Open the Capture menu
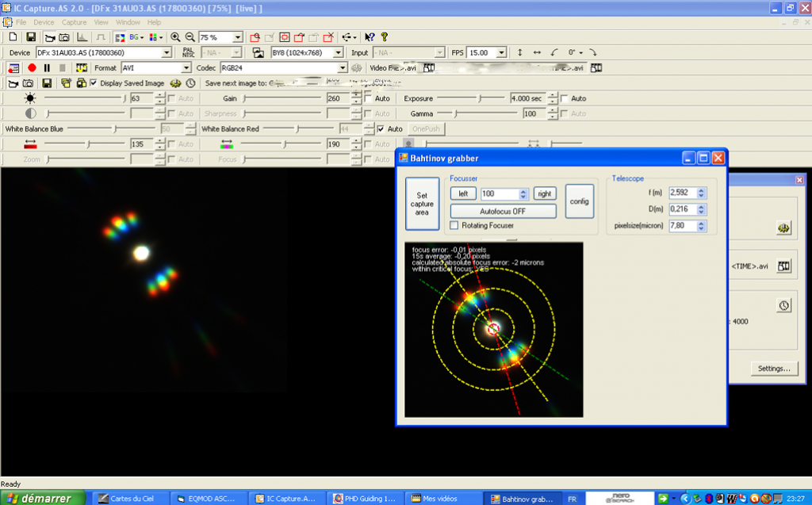The image size is (812, 505). click(x=75, y=22)
